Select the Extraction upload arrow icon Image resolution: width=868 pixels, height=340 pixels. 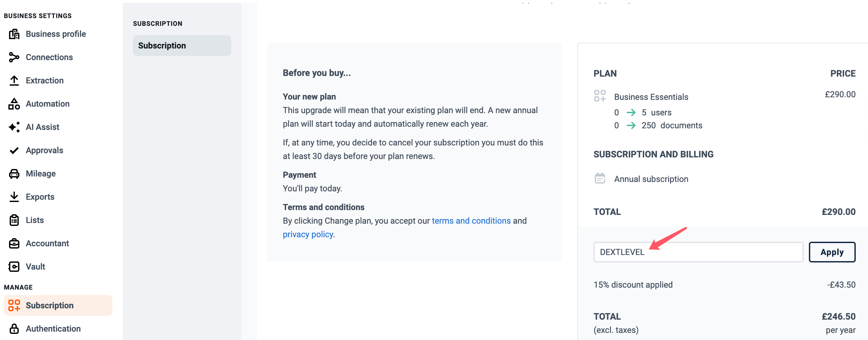point(14,80)
